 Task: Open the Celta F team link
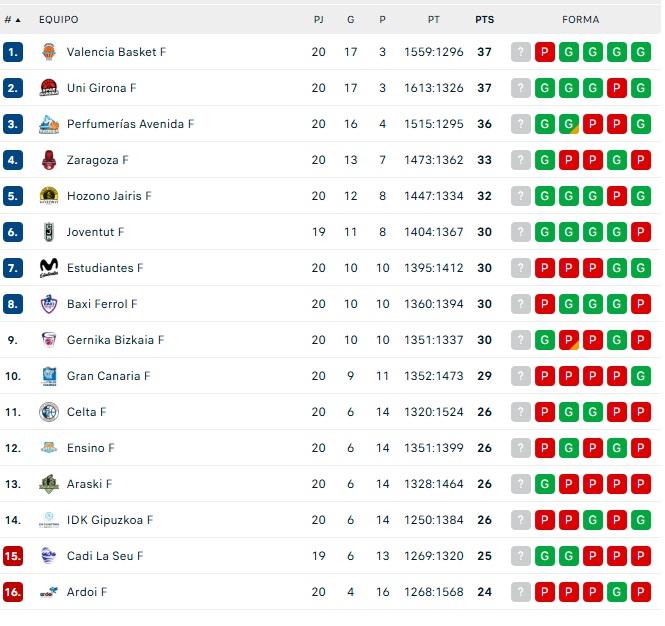point(86,412)
